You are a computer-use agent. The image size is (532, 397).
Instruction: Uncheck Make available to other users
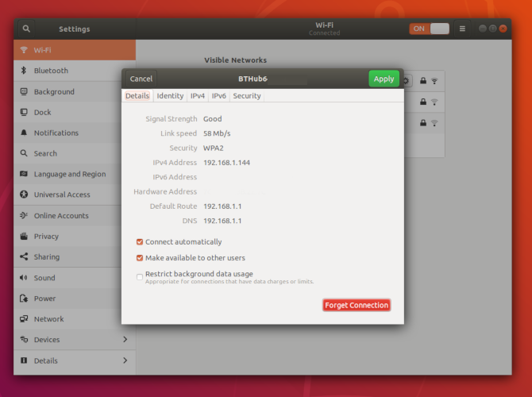pyautogui.click(x=140, y=258)
